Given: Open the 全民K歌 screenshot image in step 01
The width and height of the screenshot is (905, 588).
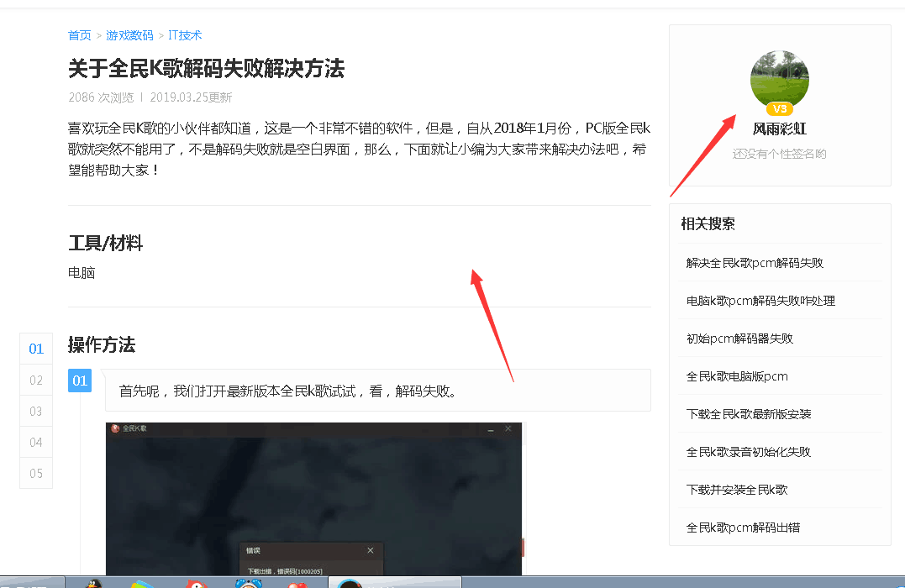Looking at the screenshot, I should 314,499.
